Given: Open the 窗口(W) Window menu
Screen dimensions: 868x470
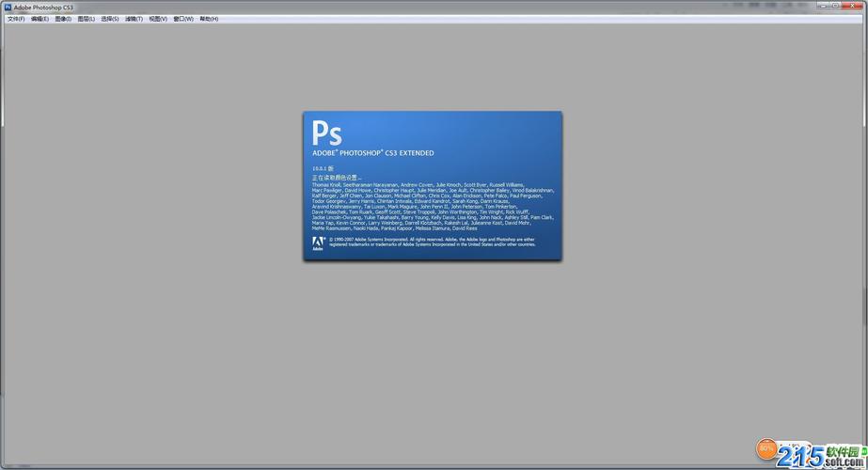Looking at the screenshot, I should point(183,19).
